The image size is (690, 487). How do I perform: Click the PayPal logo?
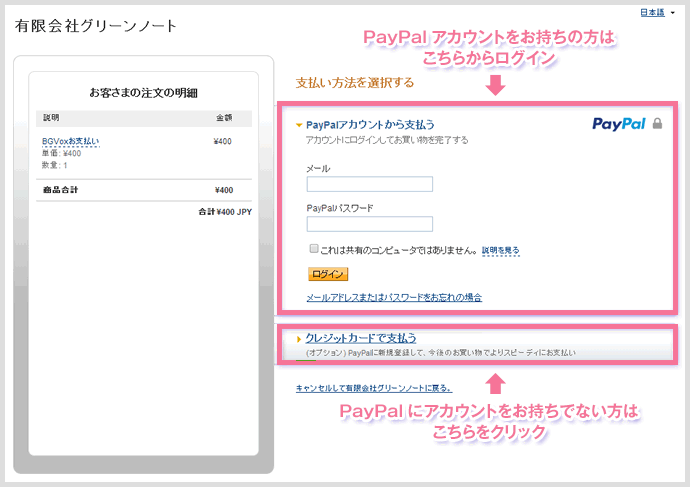coord(619,125)
